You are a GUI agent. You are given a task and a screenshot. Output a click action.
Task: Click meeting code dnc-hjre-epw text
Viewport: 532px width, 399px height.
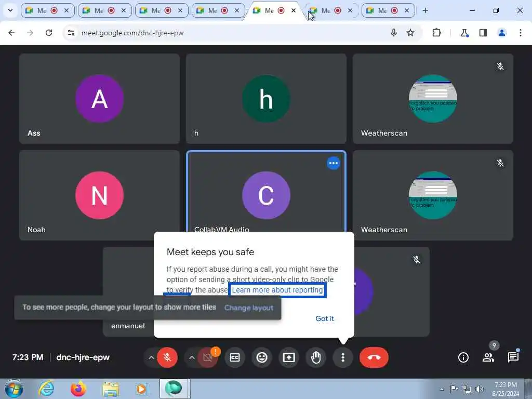[x=83, y=357]
